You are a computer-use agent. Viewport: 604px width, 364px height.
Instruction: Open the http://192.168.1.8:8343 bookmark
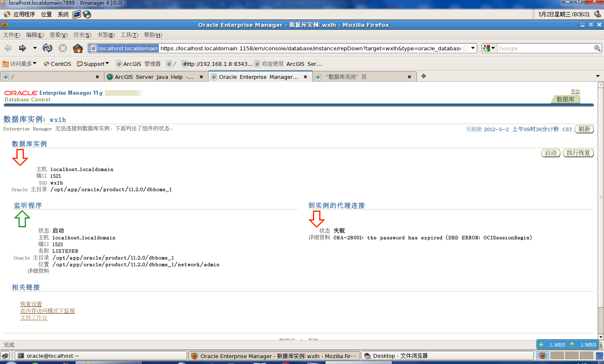click(217, 64)
